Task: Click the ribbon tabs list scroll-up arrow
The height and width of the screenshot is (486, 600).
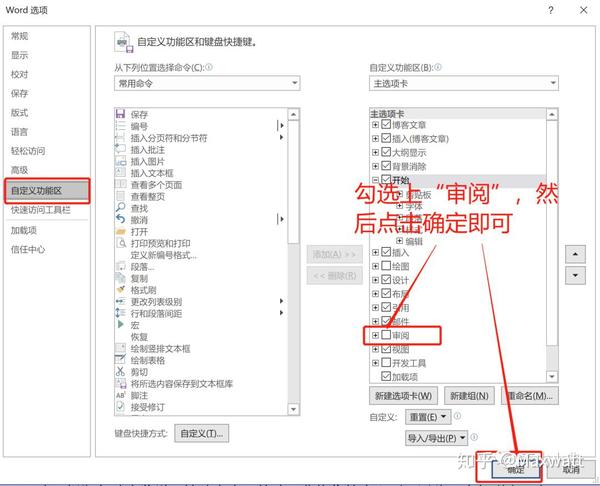Action: click(551, 114)
